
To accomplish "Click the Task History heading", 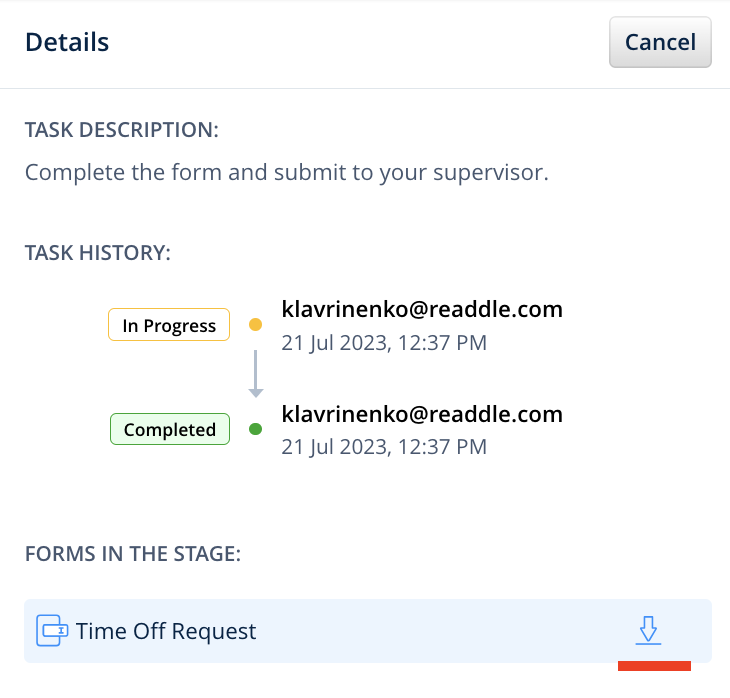I will point(98,252).
